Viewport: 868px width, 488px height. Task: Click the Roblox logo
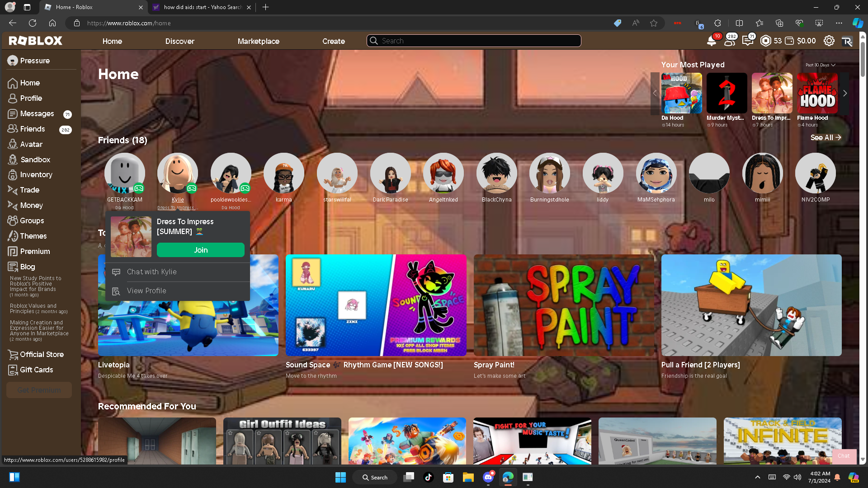[x=36, y=41]
